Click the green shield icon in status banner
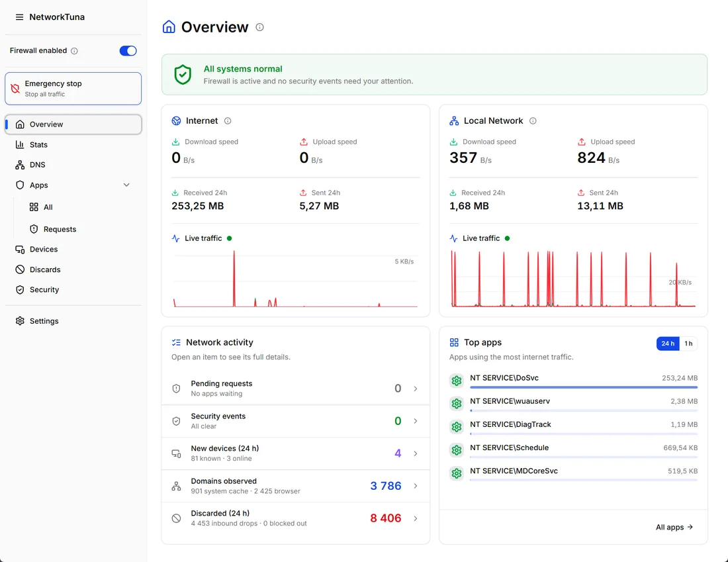The height and width of the screenshot is (562, 728). click(183, 74)
